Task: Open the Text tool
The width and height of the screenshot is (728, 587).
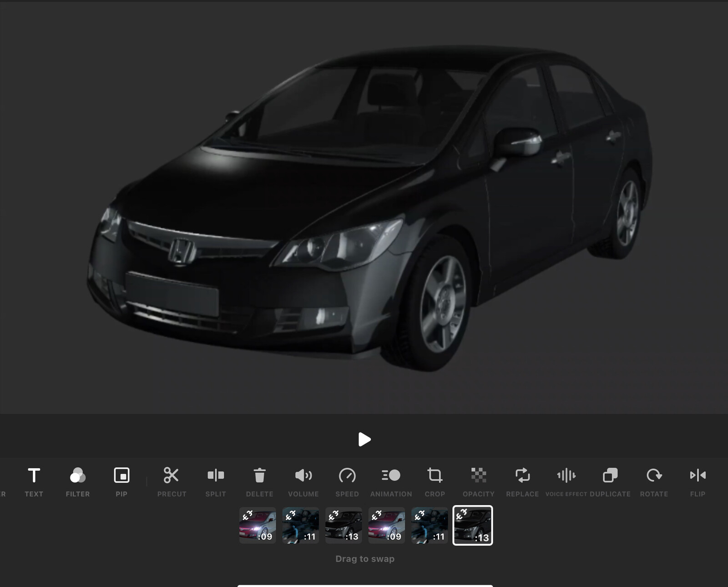Action: pos(34,482)
